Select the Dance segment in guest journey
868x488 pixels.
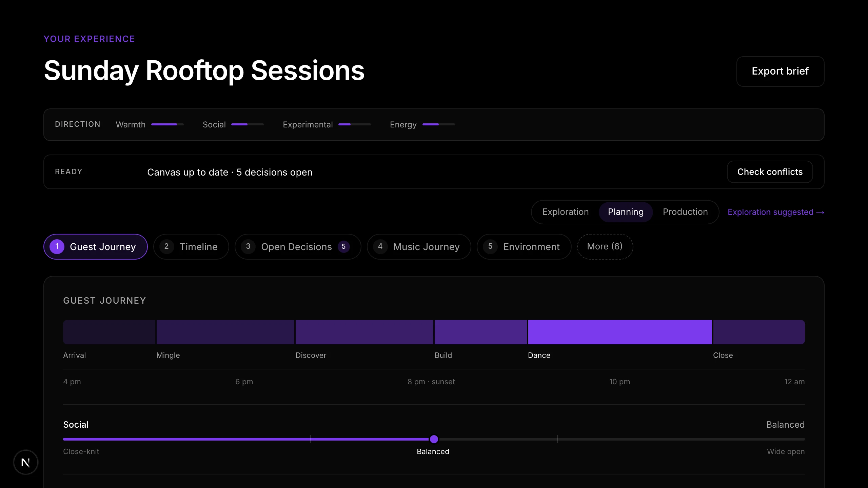(x=620, y=332)
